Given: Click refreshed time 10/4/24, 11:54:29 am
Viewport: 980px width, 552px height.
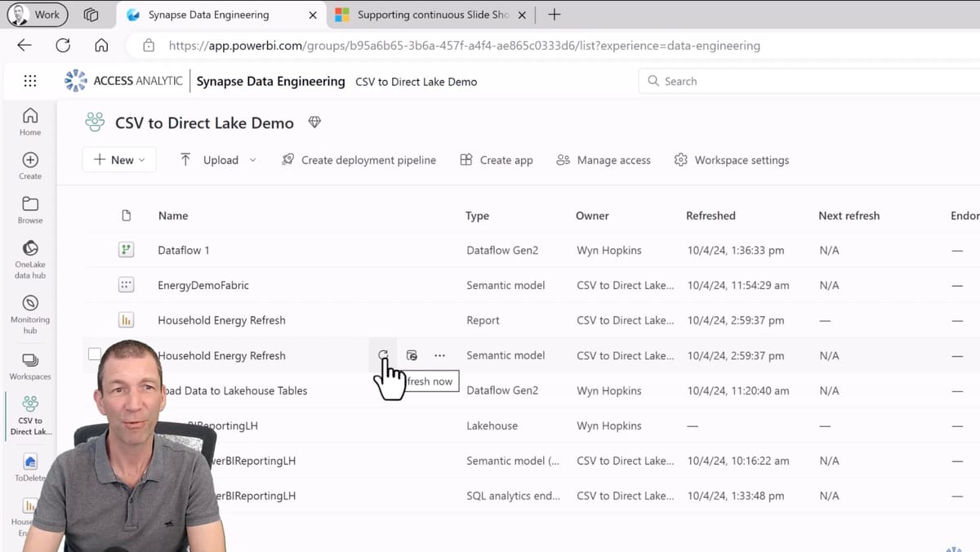Looking at the screenshot, I should click(x=738, y=285).
